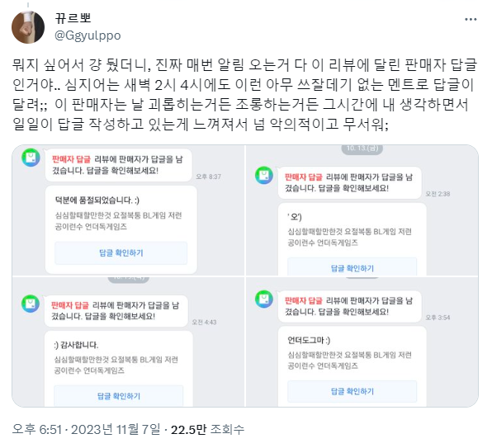Open the @Ggyulppo handle link
The height and width of the screenshot is (448, 492).
88,35
